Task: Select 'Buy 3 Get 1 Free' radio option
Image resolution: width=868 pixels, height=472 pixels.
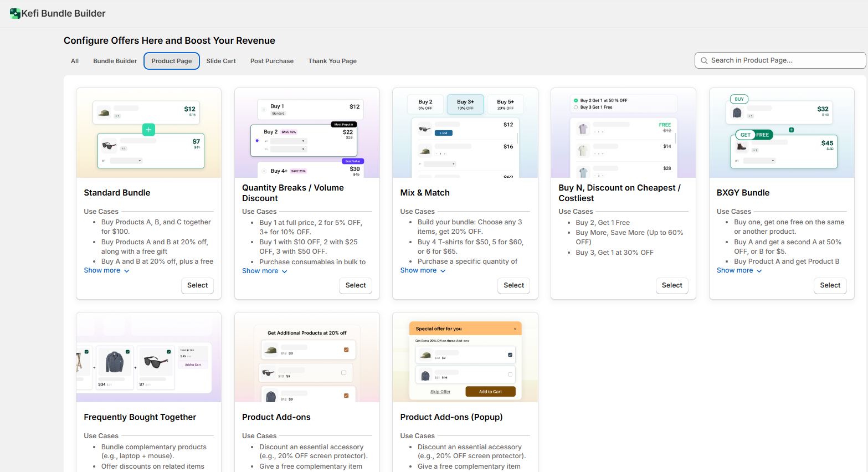Action: point(576,107)
